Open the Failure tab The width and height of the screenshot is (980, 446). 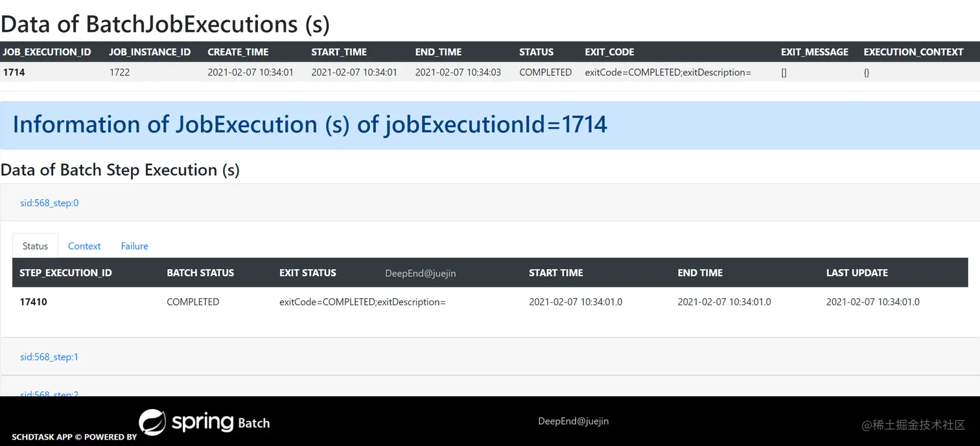coord(134,246)
